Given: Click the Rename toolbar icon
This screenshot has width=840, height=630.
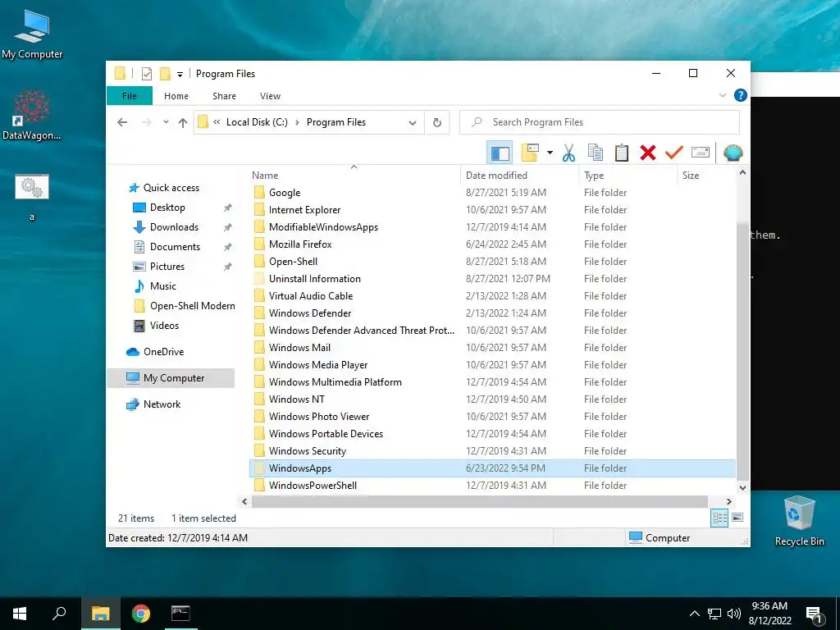Looking at the screenshot, I should (701, 153).
